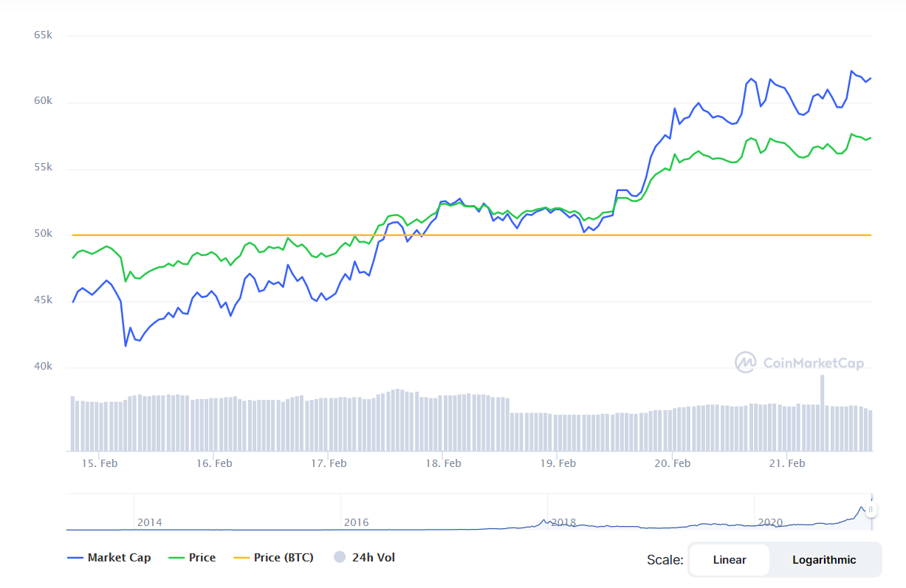Screen dimensions: 906x588
Task: Click 2020 in the range navigator
Action: 769,522
